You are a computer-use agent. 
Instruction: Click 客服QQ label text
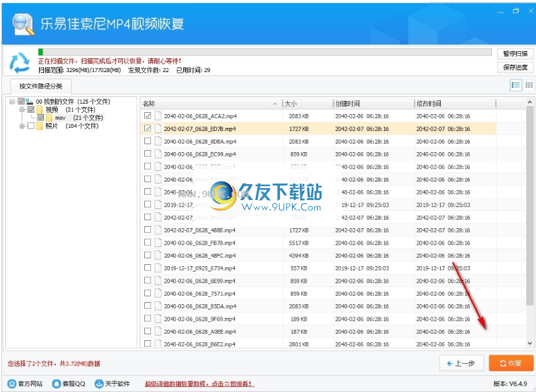click(74, 383)
